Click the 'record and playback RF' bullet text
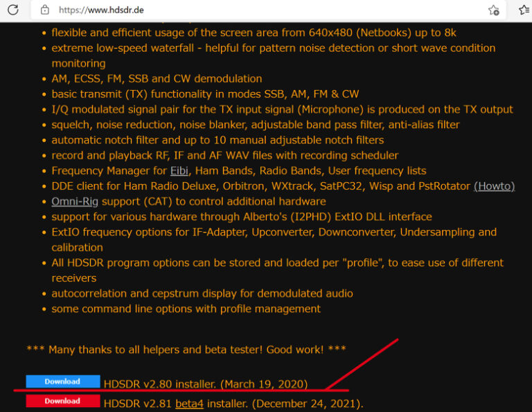The height and width of the screenshot is (412, 532). coord(224,155)
